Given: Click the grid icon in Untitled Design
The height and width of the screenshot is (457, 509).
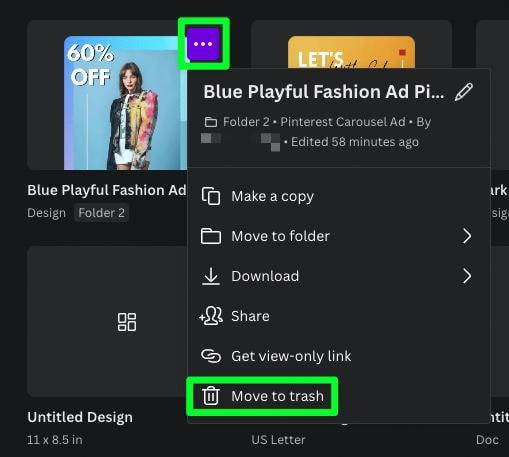Looking at the screenshot, I should 127,322.
